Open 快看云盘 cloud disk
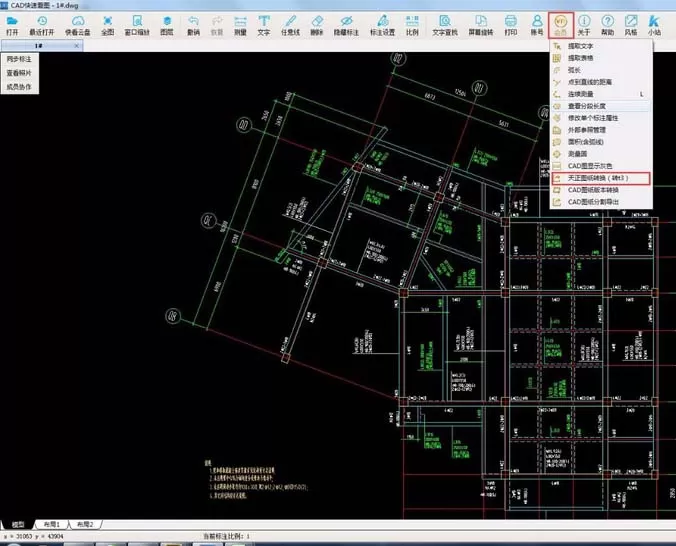The width and height of the screenshot is (676, 546). click(78, 25)
